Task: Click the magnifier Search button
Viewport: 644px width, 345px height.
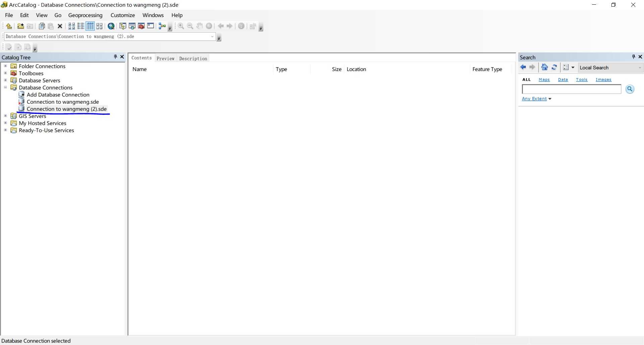Action: [x=630, y=89]
